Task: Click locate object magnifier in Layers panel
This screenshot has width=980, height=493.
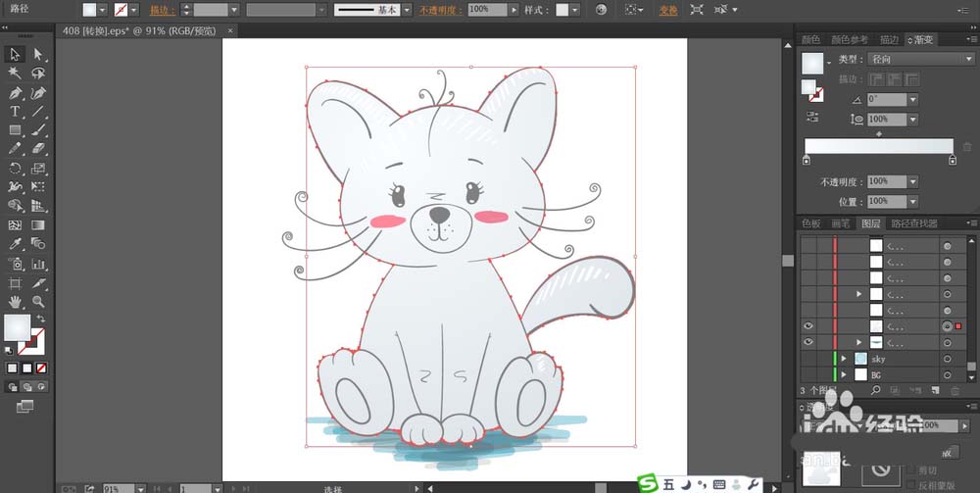Action: 875,390
